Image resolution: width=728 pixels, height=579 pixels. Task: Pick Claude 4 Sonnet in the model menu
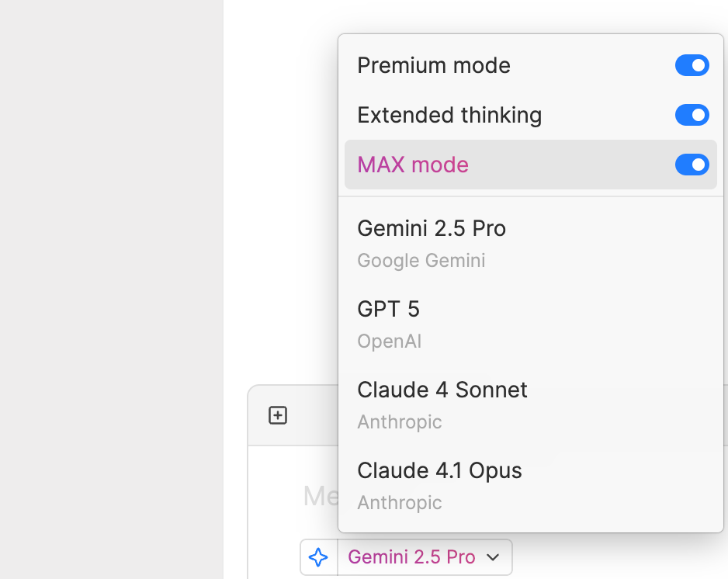[x=442, y=390]
